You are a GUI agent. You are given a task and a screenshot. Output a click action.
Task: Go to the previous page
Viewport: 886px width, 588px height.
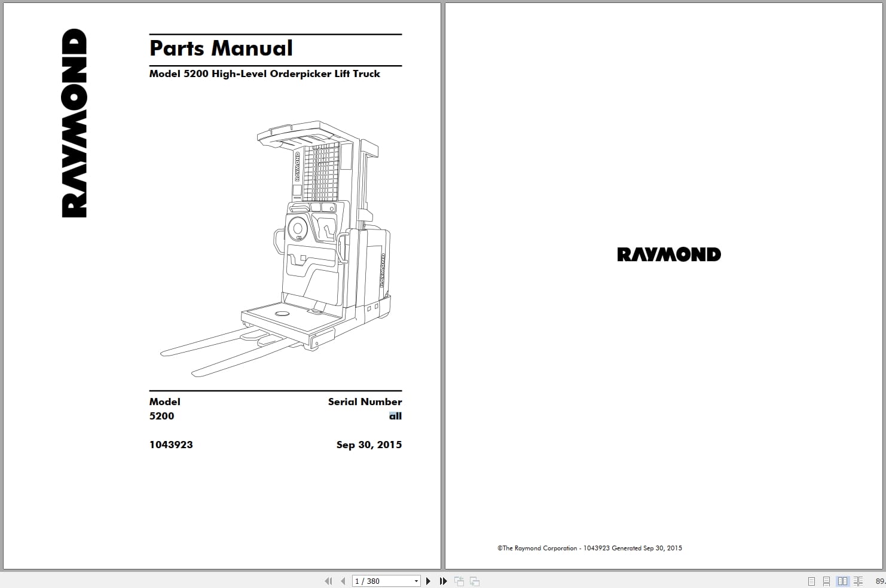[343, 581]
